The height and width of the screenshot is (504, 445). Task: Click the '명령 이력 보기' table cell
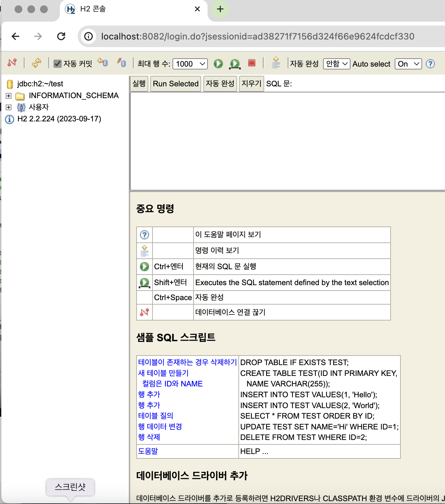[x=292, y=251]
